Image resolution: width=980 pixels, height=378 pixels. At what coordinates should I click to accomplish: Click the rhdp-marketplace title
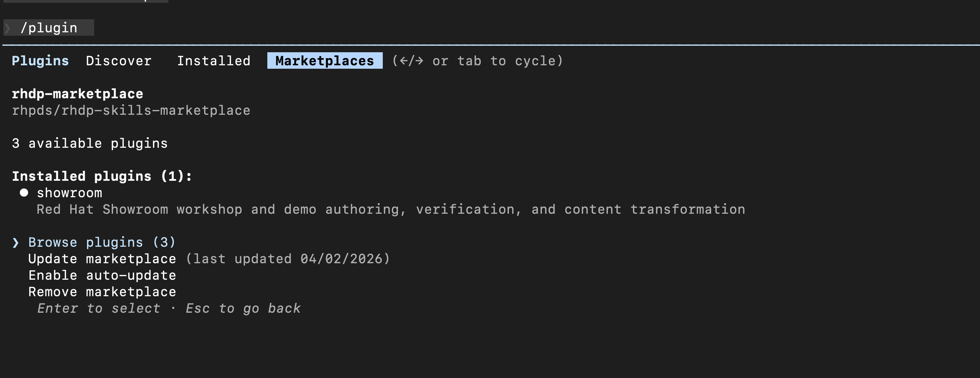click(x=77, y=94)
